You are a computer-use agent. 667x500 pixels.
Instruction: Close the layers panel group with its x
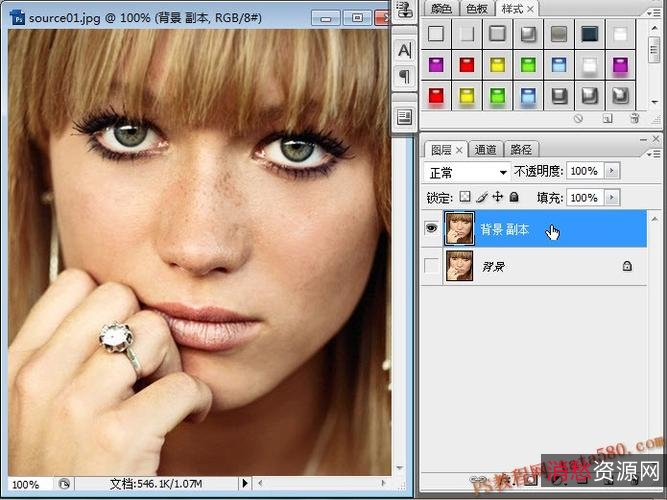656,139
